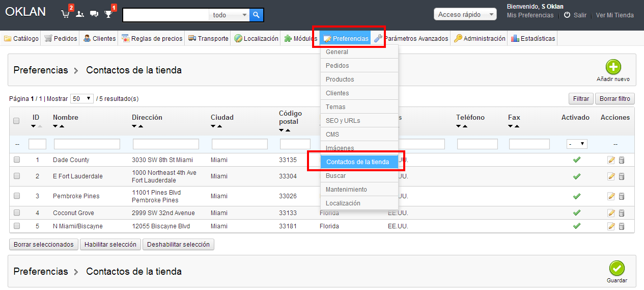Delete the Dade County row trash icon
Screen dimensions: 644x290
pyautogui.click(x=622, y=161)
